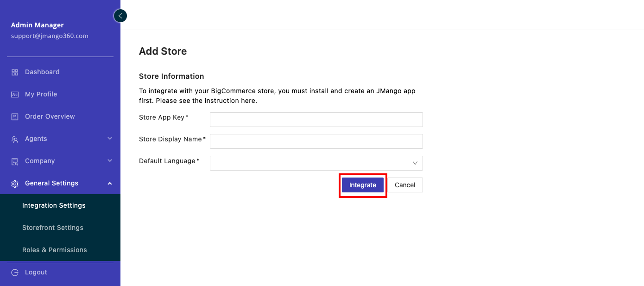Expand the Agents submenu chevron
Screen dimensions: 644x286
(110, 139)
